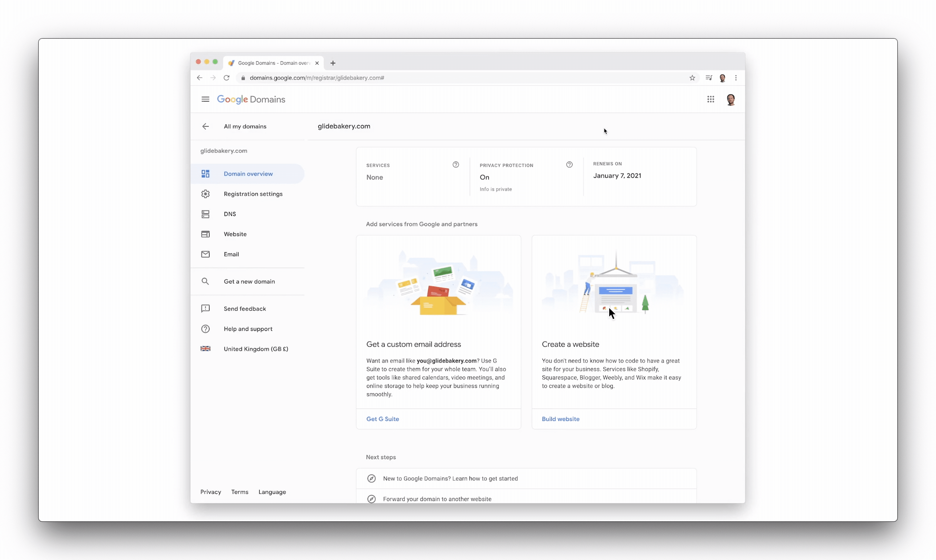Open the navigation hamburger menu
Viewport: 936px width, 560px height.
[205, 99]
